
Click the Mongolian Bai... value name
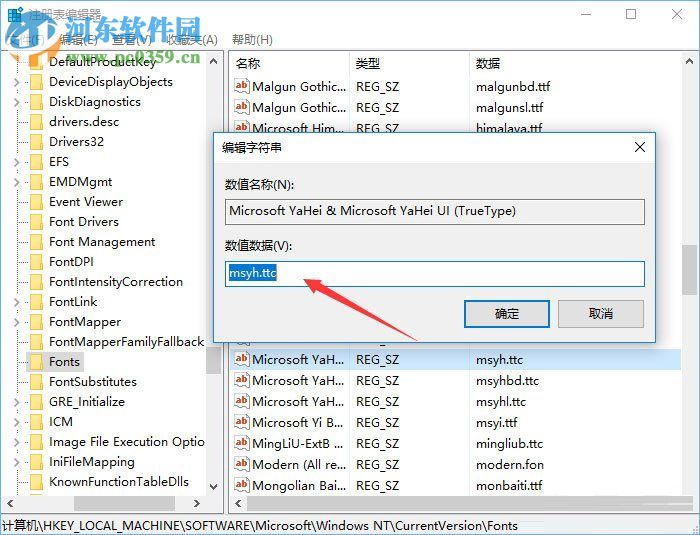pyautogui.click(x=299, y=486)
